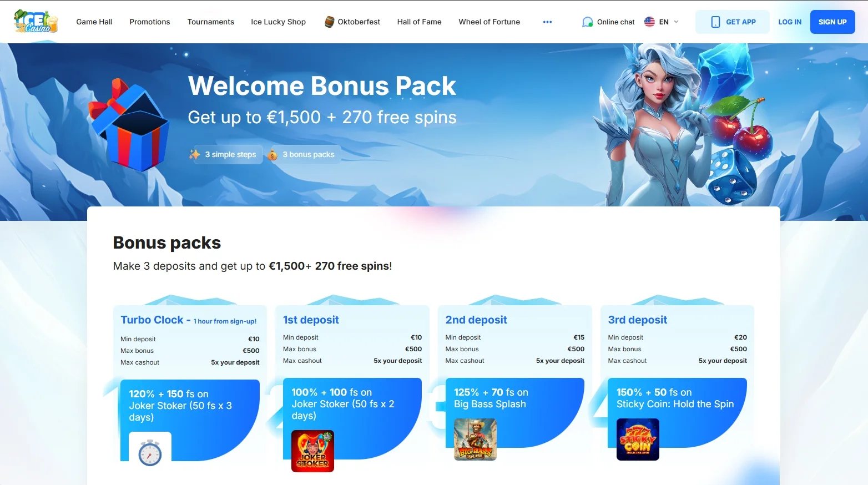
Task: Click the GET APP button
Action: click(x=733, y=22)
